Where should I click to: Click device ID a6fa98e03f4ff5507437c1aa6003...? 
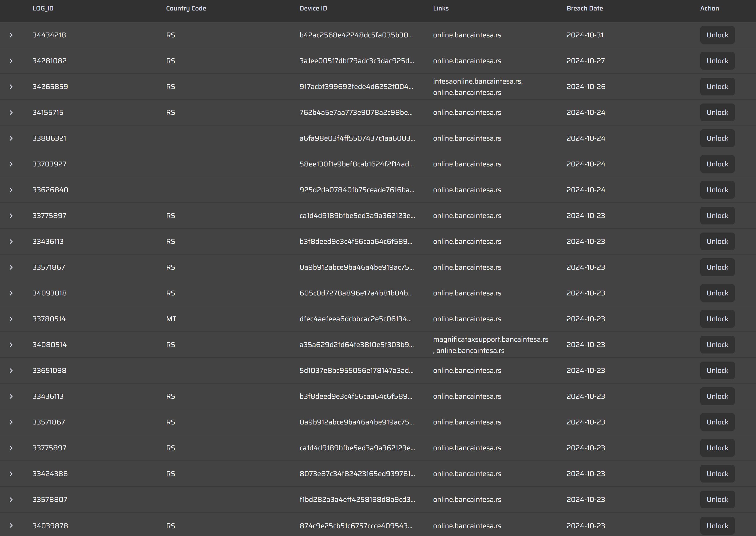click(357, 138)
